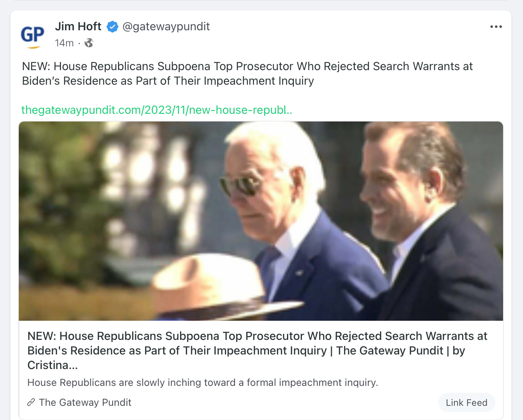Open the 14m post timestamp
Screen dimensions: 523x420
[64, 43]
